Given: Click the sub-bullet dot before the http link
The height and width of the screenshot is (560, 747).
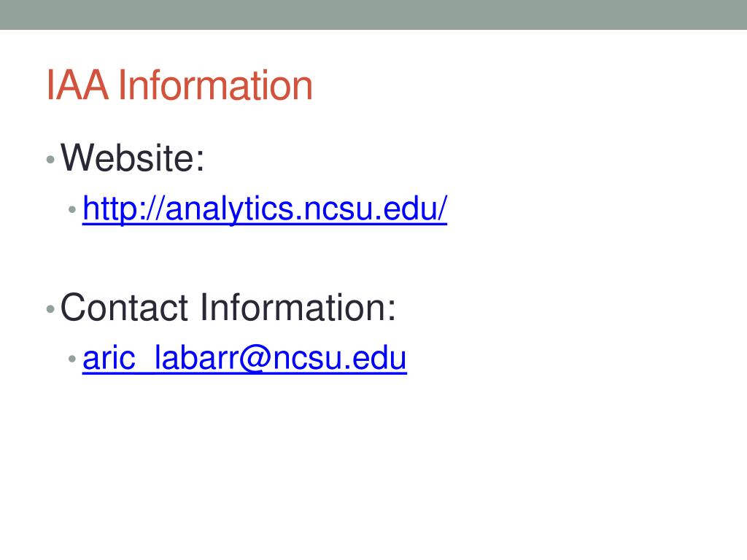Looking at the screenshot, I should (x=72, y=209).
